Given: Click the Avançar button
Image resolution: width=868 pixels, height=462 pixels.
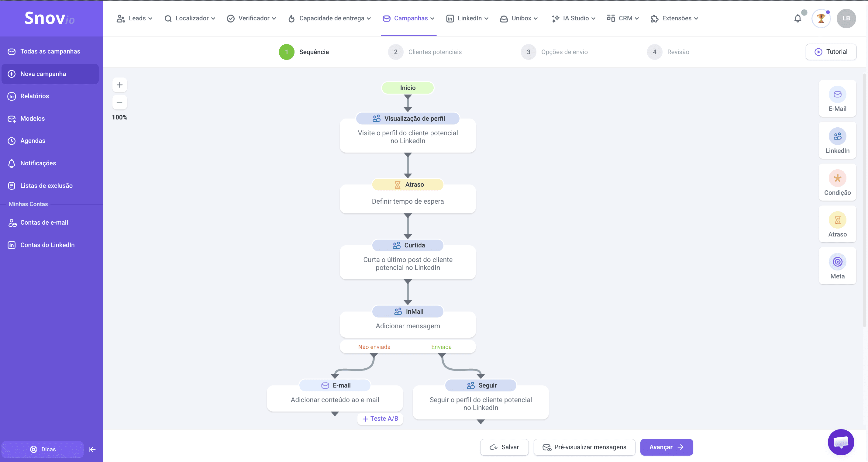Looking at the screenshot, I should coord(666,447).
